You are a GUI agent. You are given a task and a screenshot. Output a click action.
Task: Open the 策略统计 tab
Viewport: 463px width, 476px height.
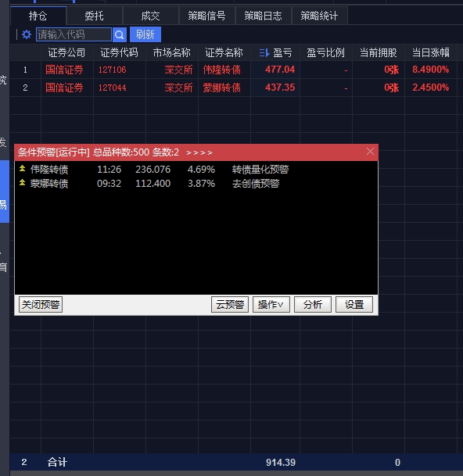click(319, 16)
